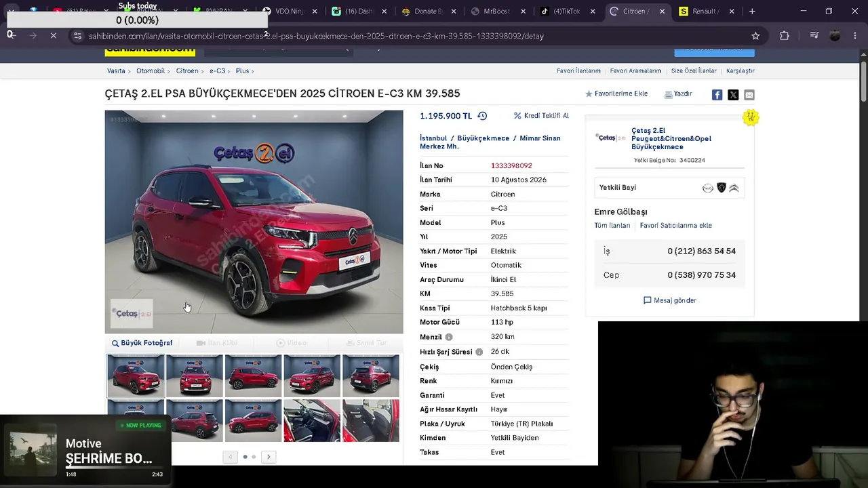Go to next thumbnail page arrow
Image resolution: width=868 pixels, height=488 pixels.
click(x=269, y=457)
